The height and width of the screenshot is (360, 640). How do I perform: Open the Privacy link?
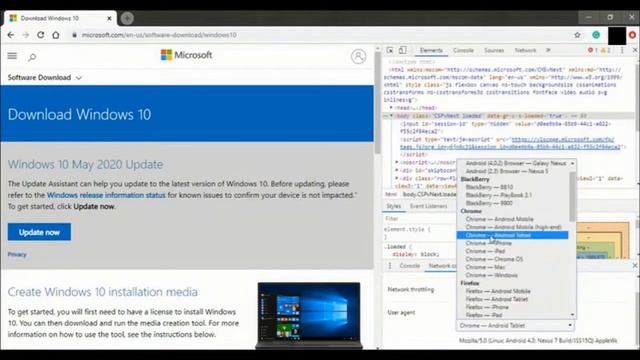pos(17,254)
